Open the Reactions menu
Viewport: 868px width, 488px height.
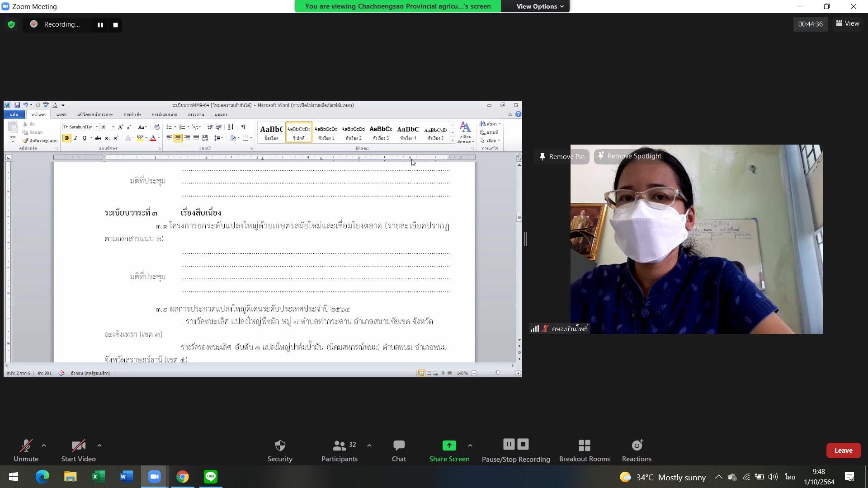pos(637,451)
